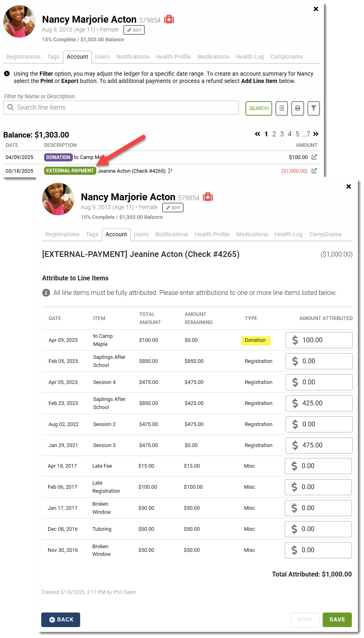Edit attributed amount for Session 2
Screen dimensions: 364x638
(319, 424)
